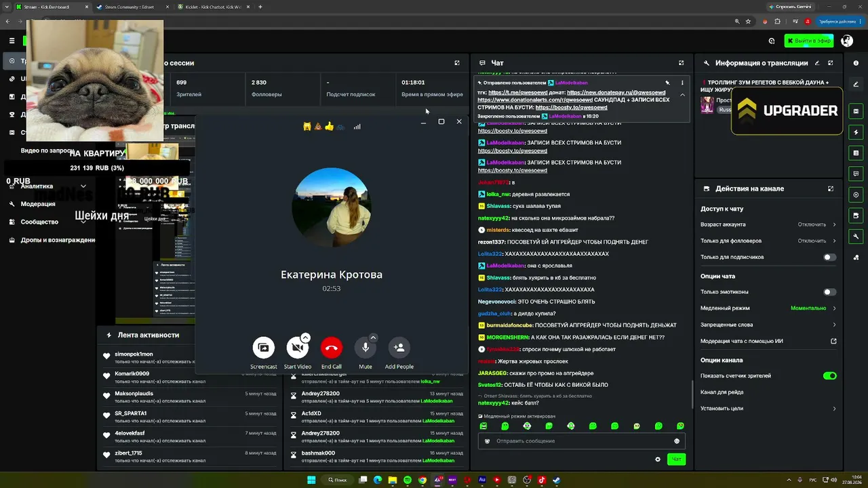The image size is (868, 488).
Task: Open the new.donatepay.ru link in pinned message
Action: point(616,92)
